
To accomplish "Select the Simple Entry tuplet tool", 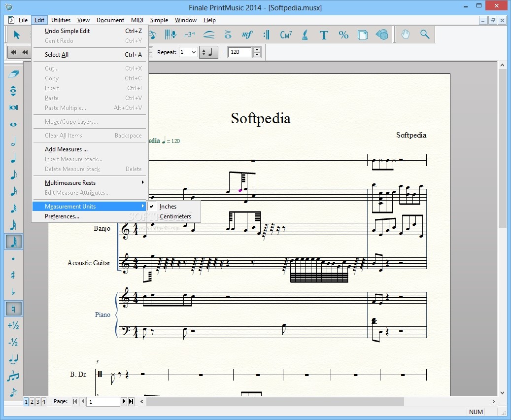I will point(13,376).
